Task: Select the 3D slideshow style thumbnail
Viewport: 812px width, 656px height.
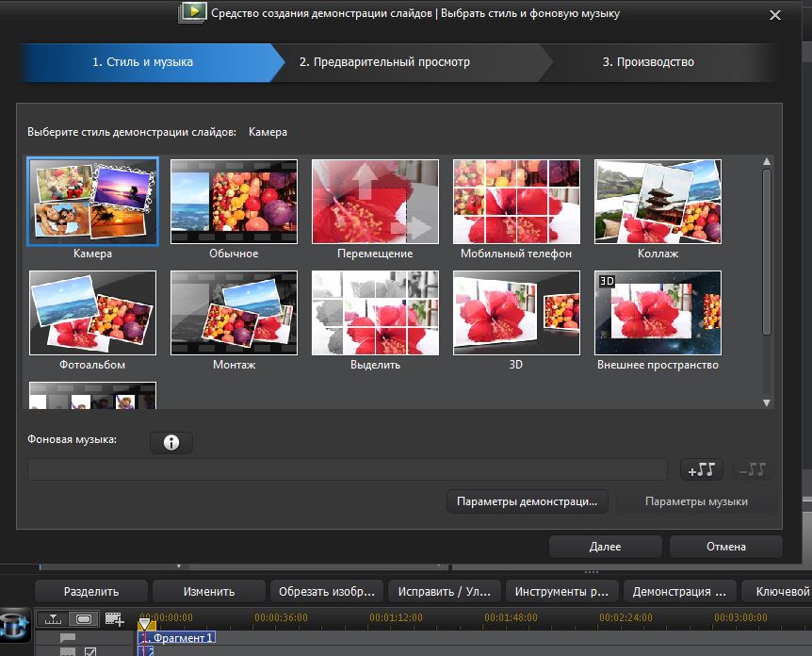Action: point(516,313)
